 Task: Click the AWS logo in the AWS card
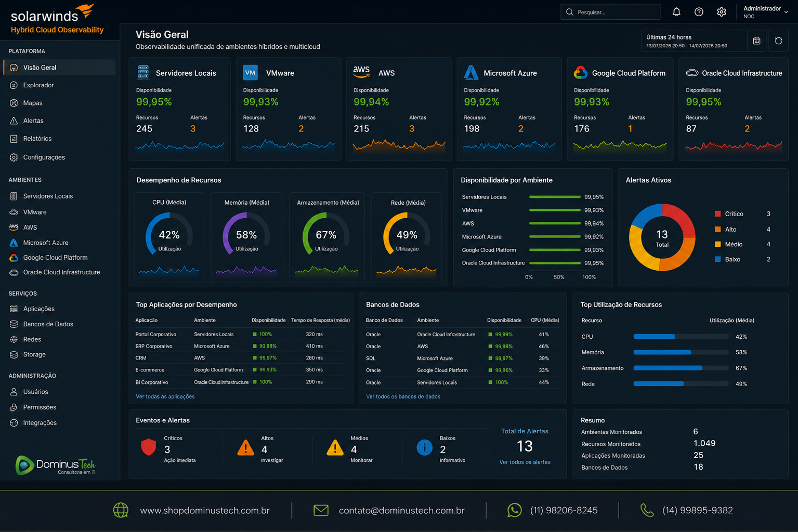pyautogui.click(x=361, y=72)
